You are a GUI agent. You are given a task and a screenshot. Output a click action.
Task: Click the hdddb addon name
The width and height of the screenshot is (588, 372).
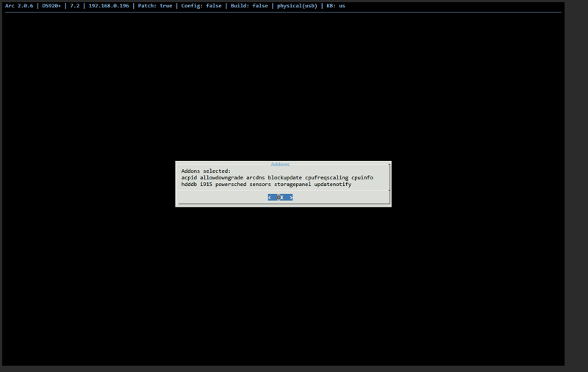(x=189, y=185)
